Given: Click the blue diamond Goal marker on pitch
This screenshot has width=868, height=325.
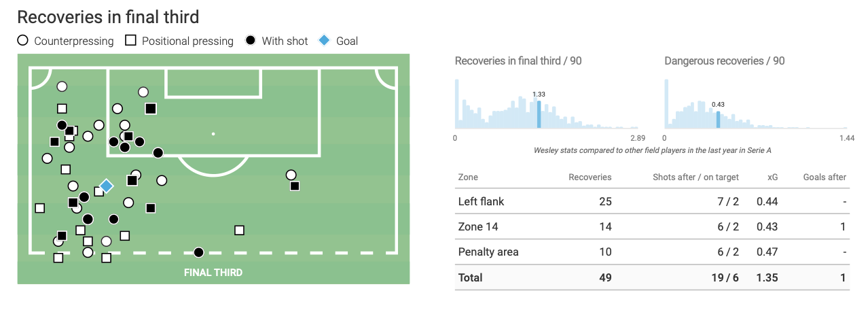Looking at the screenshot, I should [x=106, y=186].
